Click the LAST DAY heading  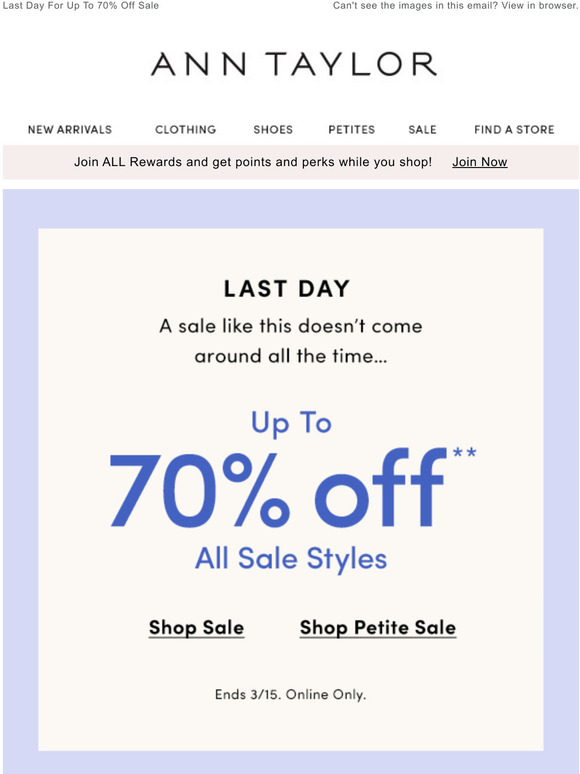287,289
